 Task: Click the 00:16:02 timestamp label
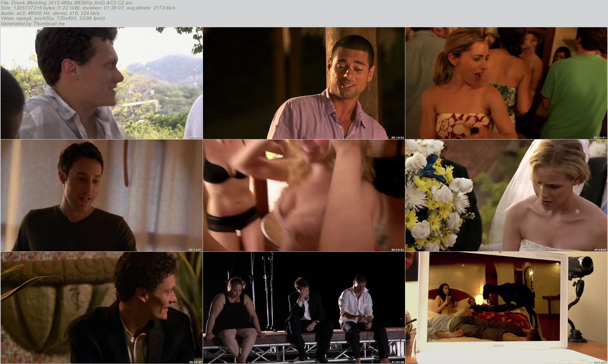[x=398, y=138]
